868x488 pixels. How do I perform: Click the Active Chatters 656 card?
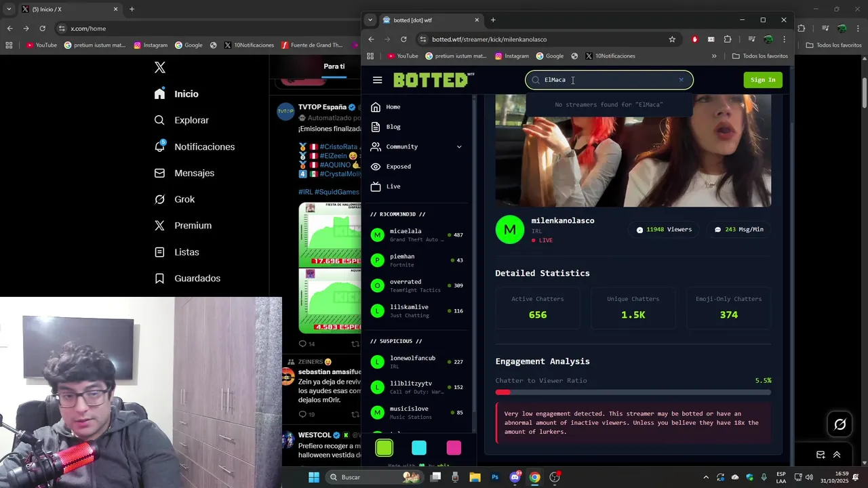coord(538,308)
